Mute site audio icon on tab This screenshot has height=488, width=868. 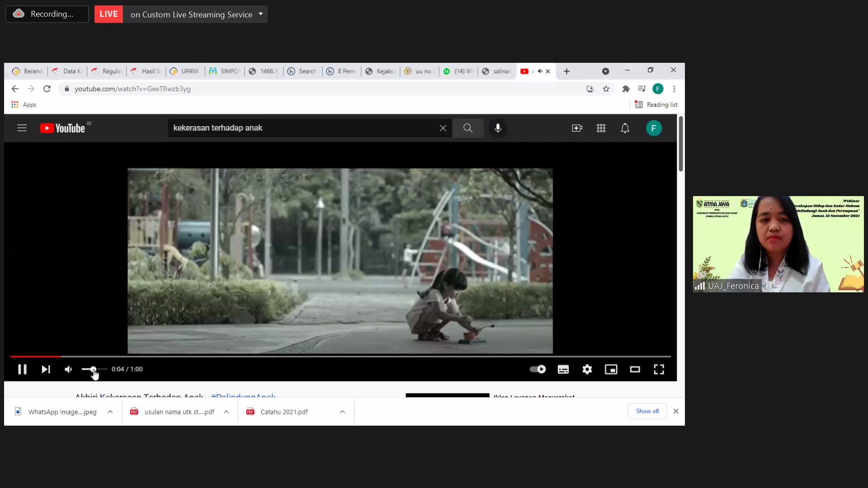coord(540,71)
